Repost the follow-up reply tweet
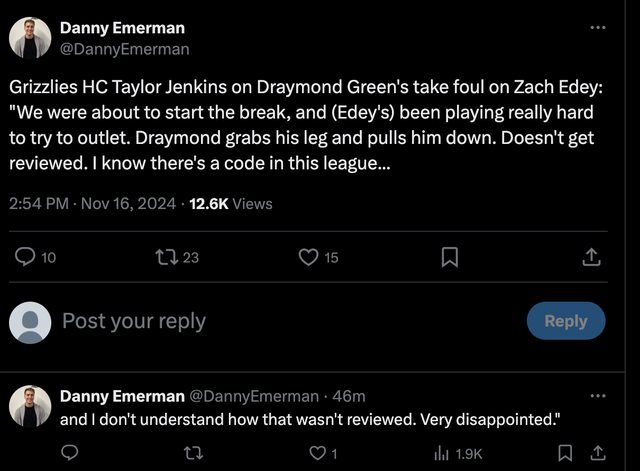Screen dimensions: 640x471 195,453
